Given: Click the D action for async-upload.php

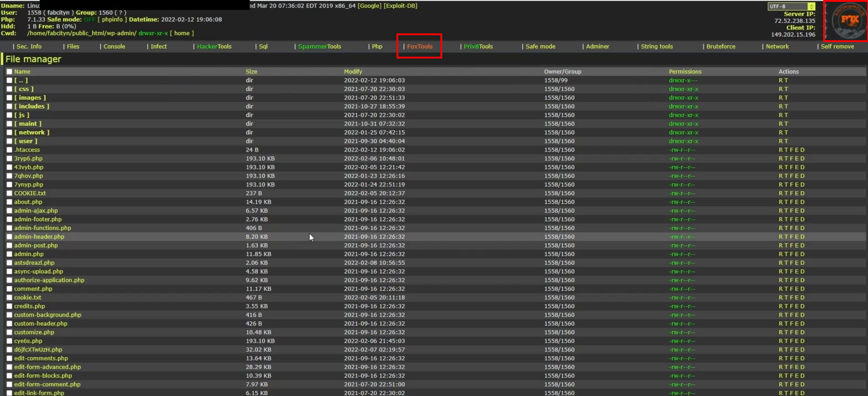Looking at the screenshot, I should point(803,271).
